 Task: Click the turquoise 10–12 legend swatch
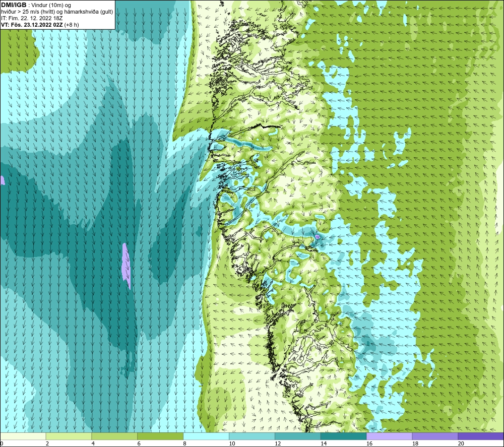252,436
